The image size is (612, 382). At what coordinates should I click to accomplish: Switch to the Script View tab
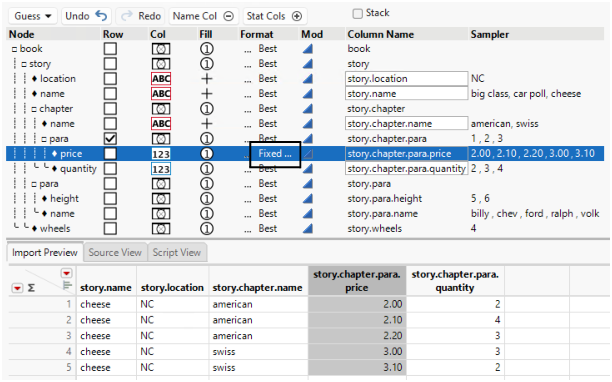(176, 253)
